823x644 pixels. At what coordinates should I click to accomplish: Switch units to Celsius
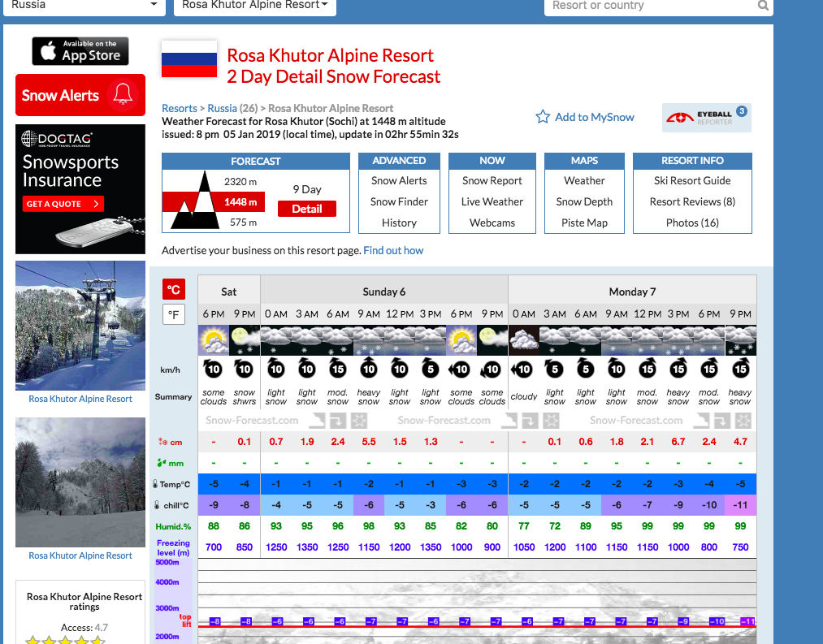point(173,289)
